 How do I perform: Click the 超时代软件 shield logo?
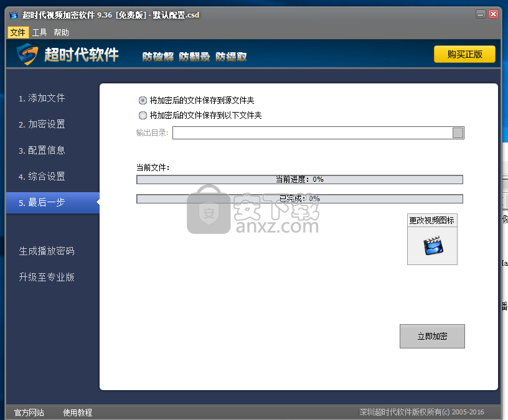click(x=27, y=54)
